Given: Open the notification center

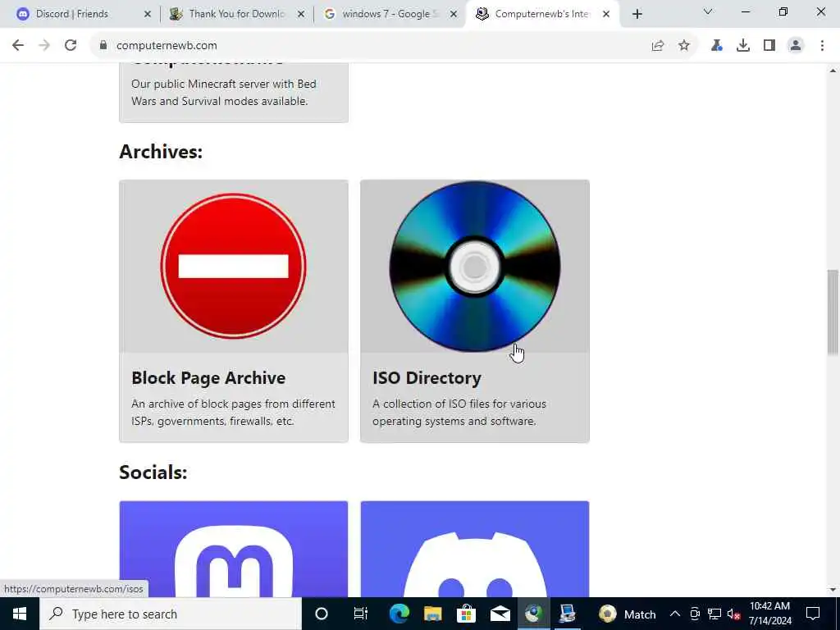Looking at the screenshot, I should click(813, 614).
